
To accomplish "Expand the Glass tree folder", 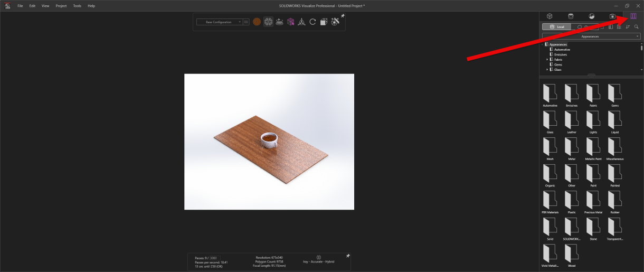I will coord(547,70).
